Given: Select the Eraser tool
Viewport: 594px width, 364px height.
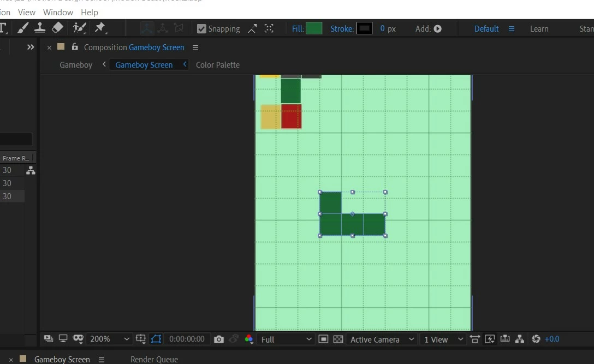Looking at the screenshot, I should tap(57, 28).
